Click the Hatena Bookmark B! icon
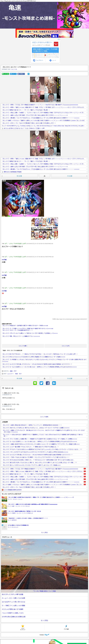 coord(54,383)
